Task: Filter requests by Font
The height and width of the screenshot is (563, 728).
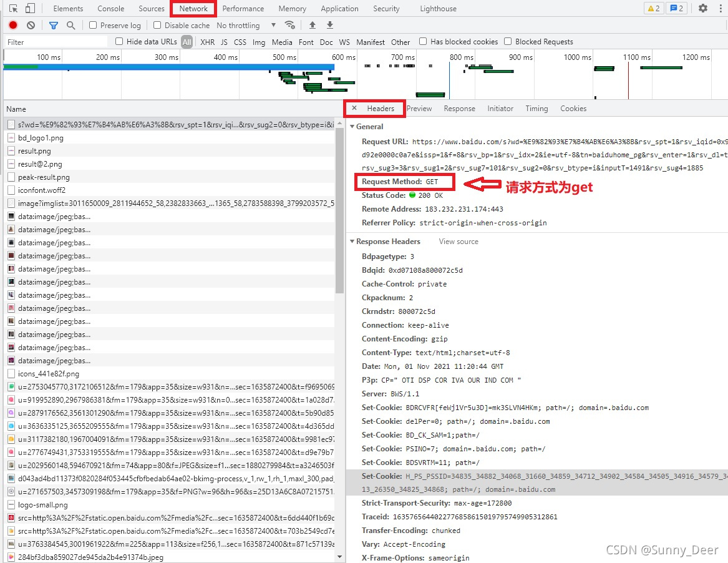Action: pos(306,42)
